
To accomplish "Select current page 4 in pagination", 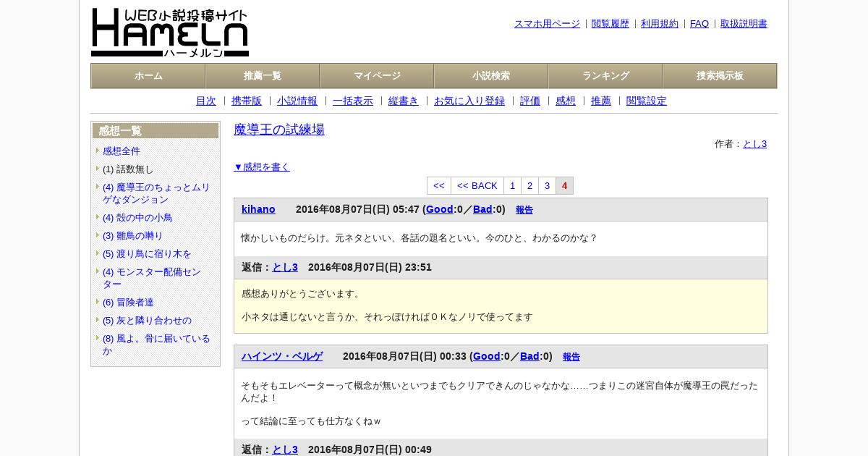I will click(565, 186).
